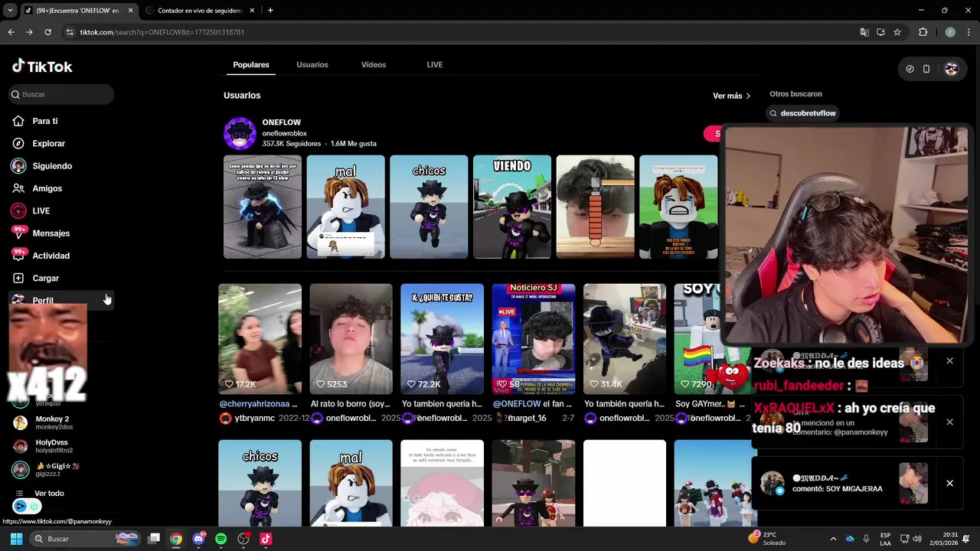The image size is (980, 551).
Task: Open weather widget showing 23°C Soleado
Action: pyautogui.click(x=766, y=539)
